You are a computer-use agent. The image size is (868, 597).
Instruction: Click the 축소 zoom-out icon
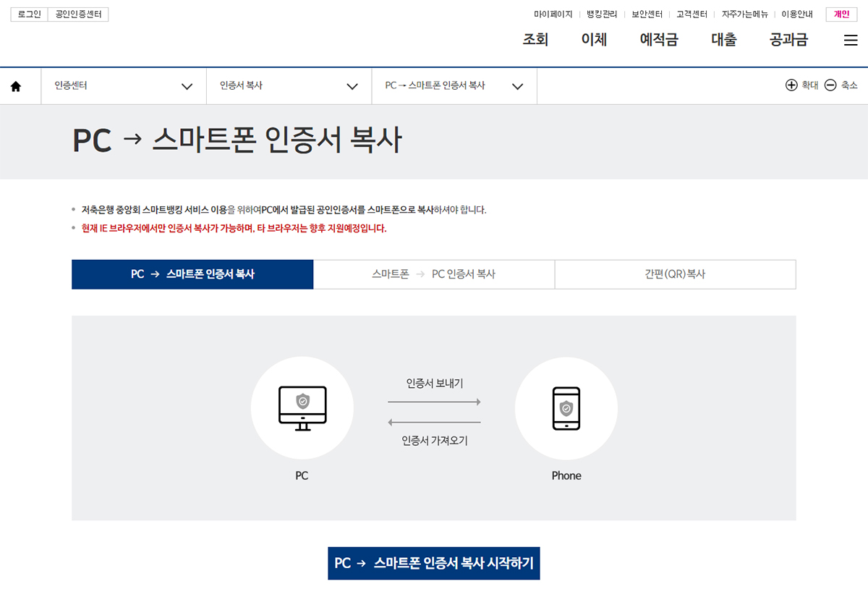point(830,85)
